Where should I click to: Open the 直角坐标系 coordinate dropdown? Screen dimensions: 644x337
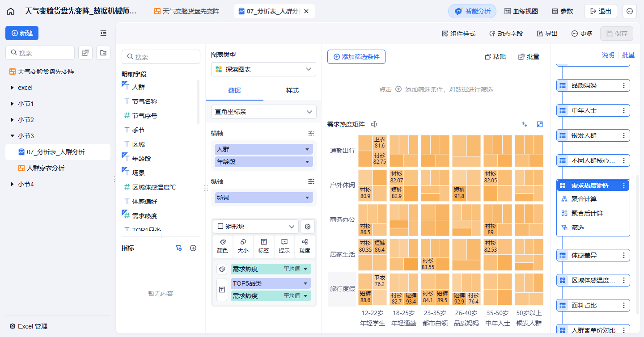click(x=263, y=112)
